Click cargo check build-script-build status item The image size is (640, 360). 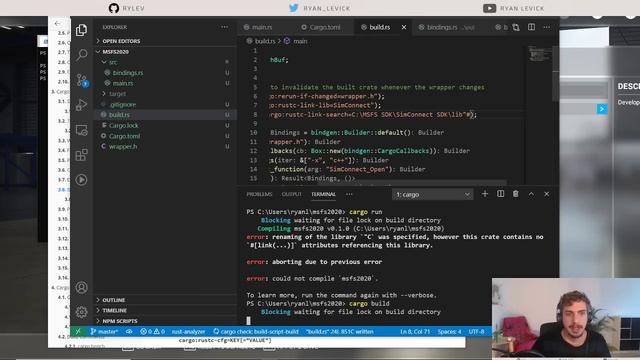point(256,331)
